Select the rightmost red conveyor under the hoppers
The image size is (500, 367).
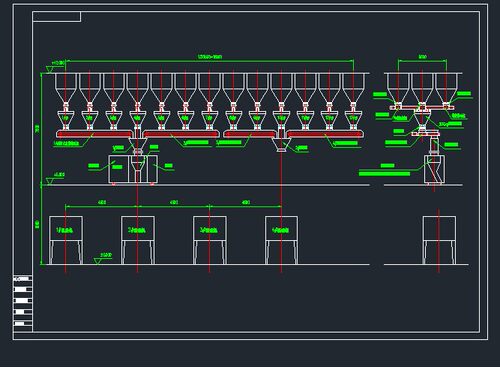(x=325, y=134)
